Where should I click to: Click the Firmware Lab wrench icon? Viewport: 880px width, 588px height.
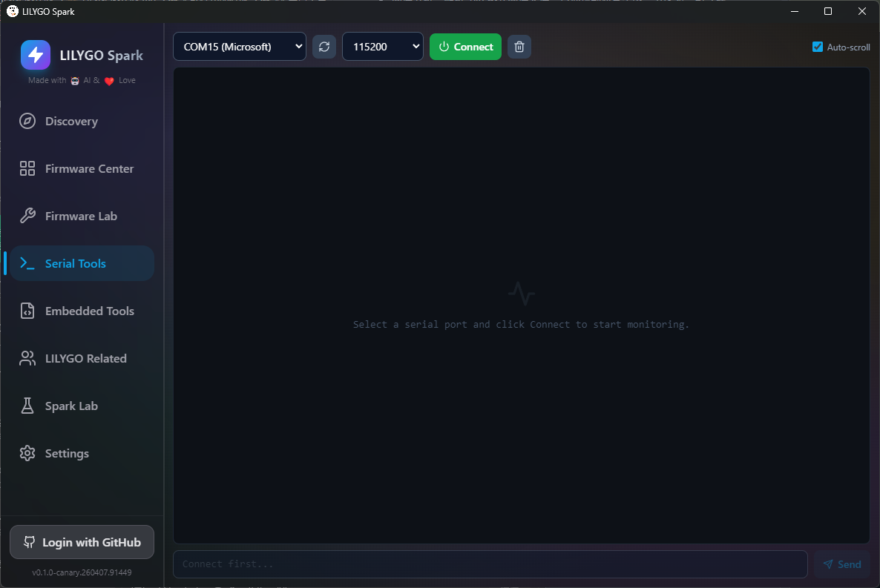[27, 217]
